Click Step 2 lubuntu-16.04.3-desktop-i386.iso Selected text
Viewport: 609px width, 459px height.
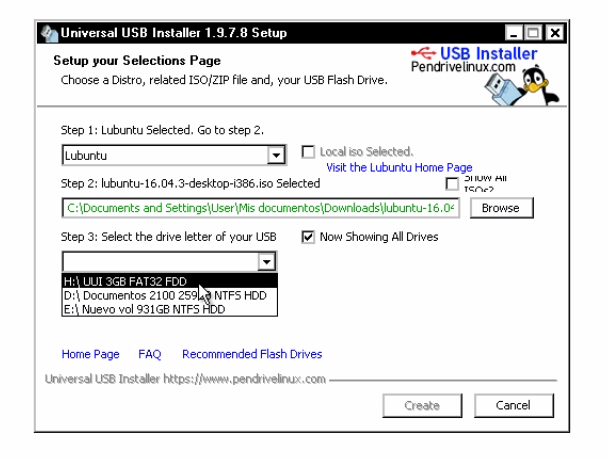pos(190,183)
